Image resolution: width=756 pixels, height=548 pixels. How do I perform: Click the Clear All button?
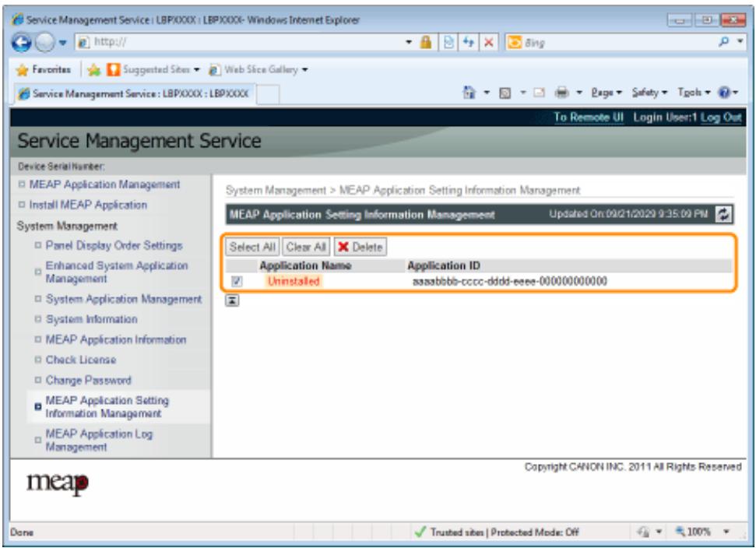306,247
